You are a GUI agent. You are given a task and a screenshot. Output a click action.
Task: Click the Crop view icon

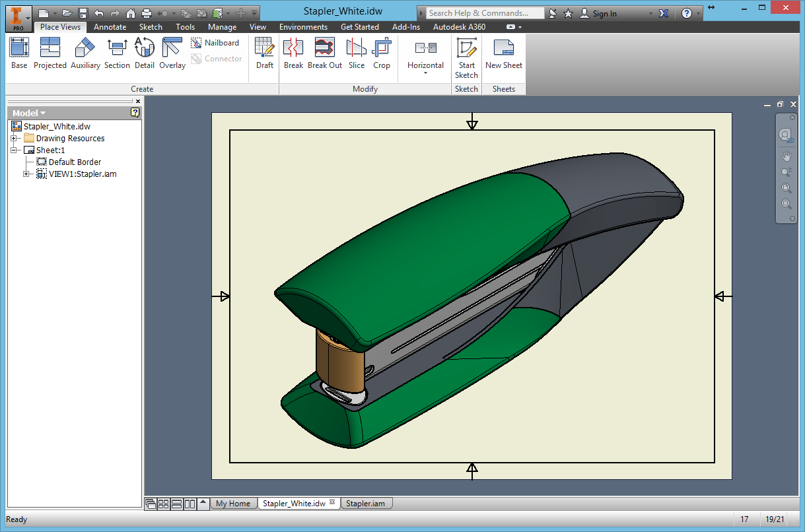(382, 53)
